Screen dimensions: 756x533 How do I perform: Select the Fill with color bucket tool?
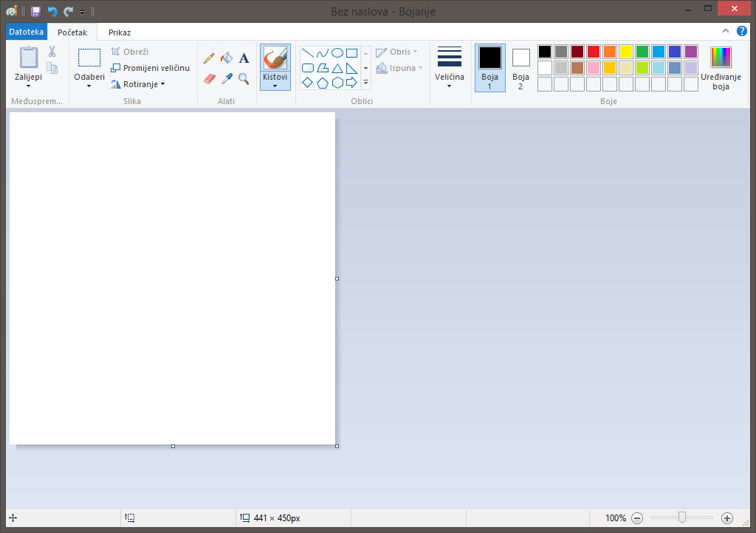(226, 58)
